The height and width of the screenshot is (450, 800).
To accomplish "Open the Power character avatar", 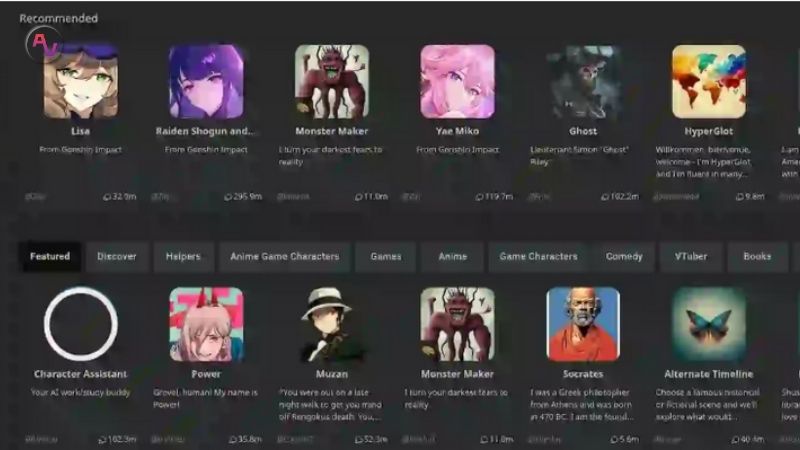I will pyautogui.click(x=206, y=324).
